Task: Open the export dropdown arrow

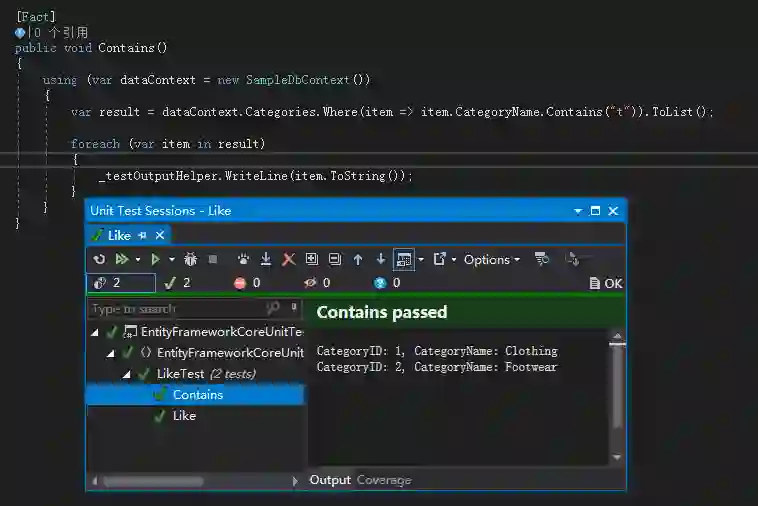Action: coord(454,260)
